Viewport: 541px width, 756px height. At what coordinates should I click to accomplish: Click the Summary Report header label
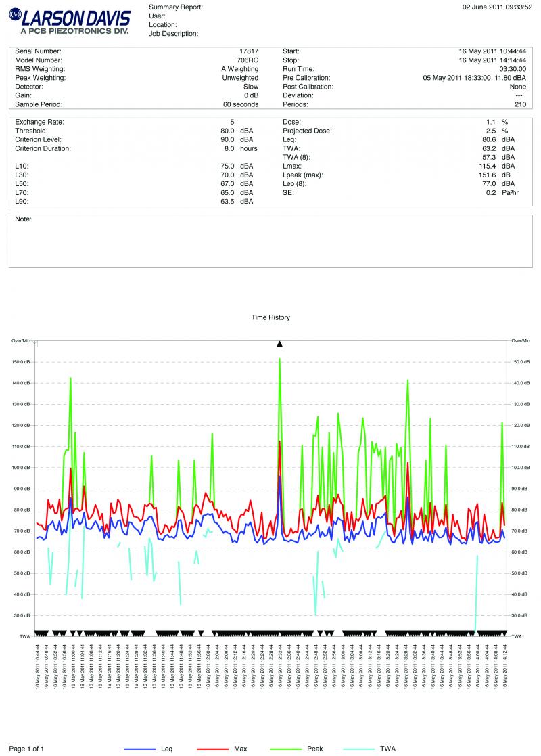[175, 7]
